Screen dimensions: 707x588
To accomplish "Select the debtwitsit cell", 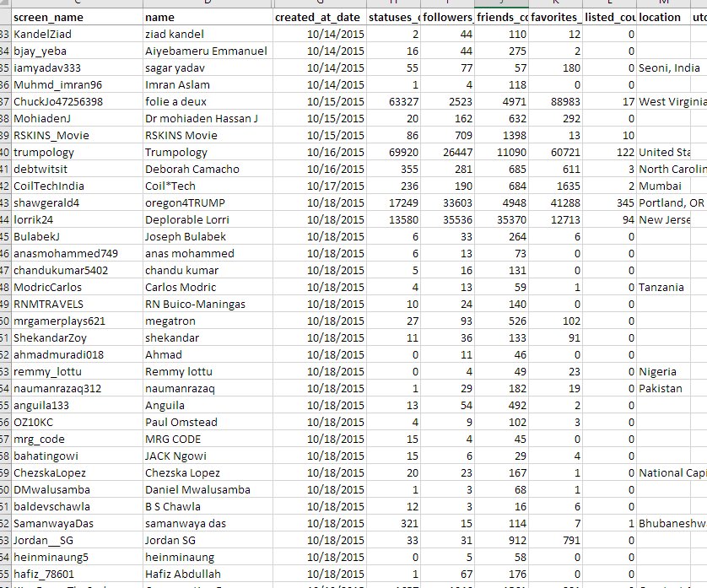I will point(77,169).
